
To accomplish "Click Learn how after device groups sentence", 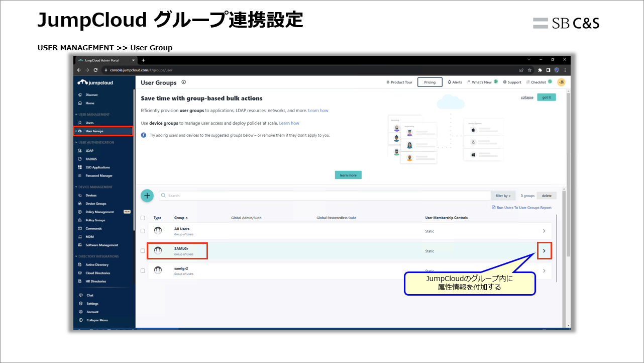I will (x=289, y=123).
